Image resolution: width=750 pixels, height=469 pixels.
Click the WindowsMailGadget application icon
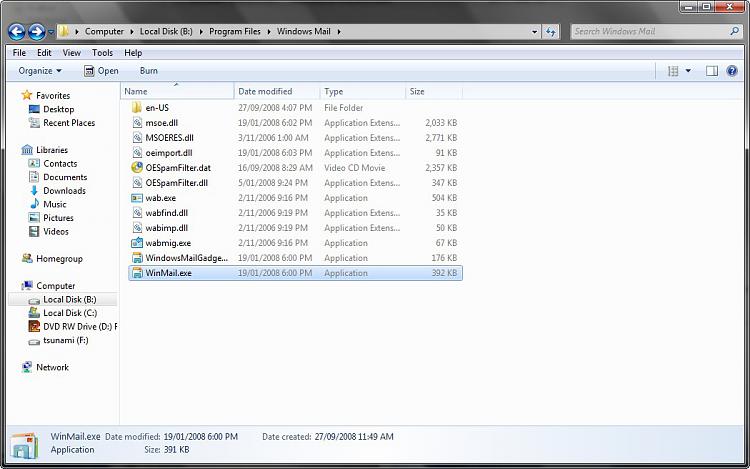137,258
